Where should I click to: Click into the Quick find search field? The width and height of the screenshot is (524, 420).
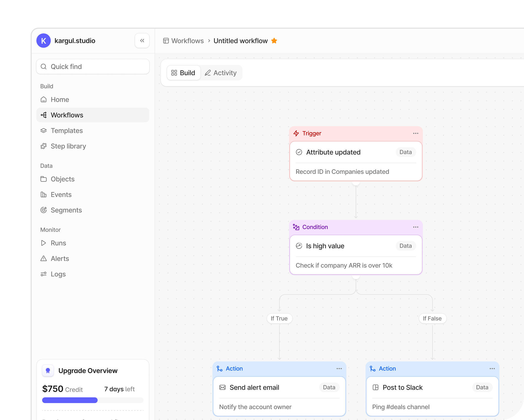click(x=93, y=67)
